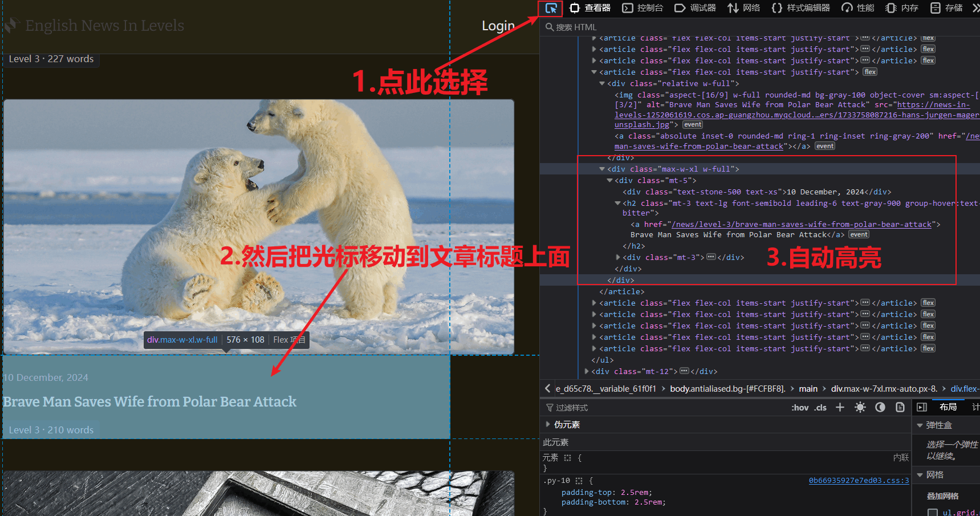Open the 性能 Performance tab

pos(858,8)
